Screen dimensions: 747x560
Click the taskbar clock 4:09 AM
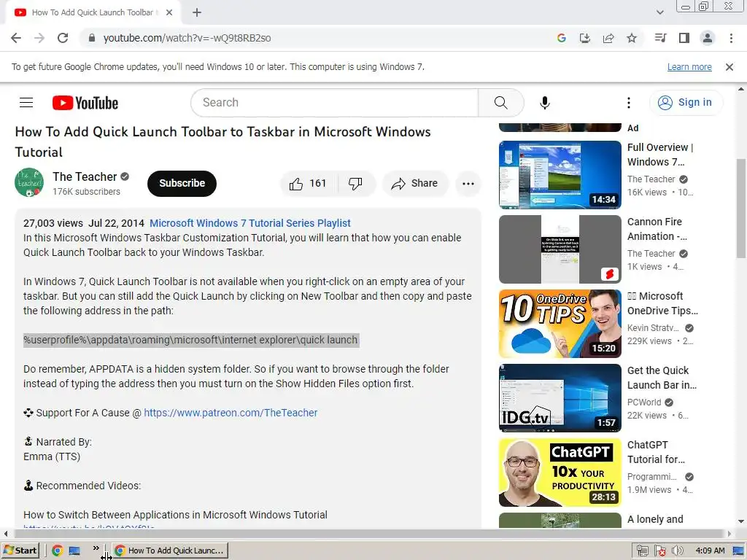point(710,551)
